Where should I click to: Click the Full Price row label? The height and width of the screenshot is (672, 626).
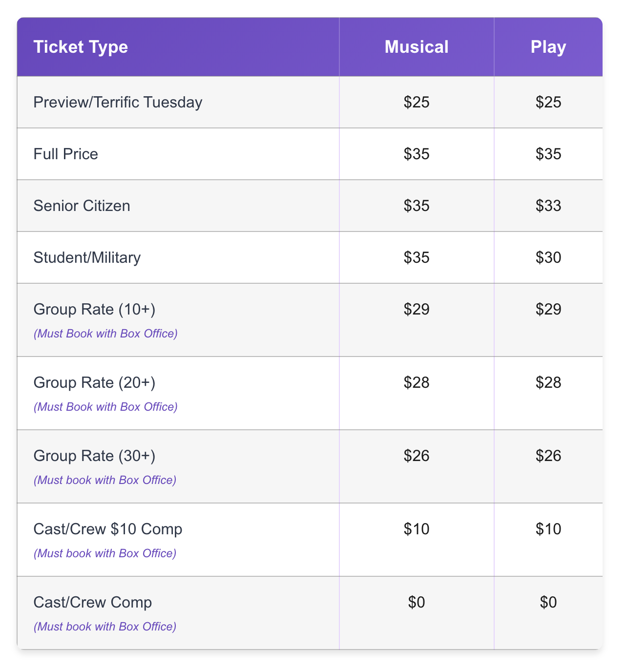pos(66,154)
